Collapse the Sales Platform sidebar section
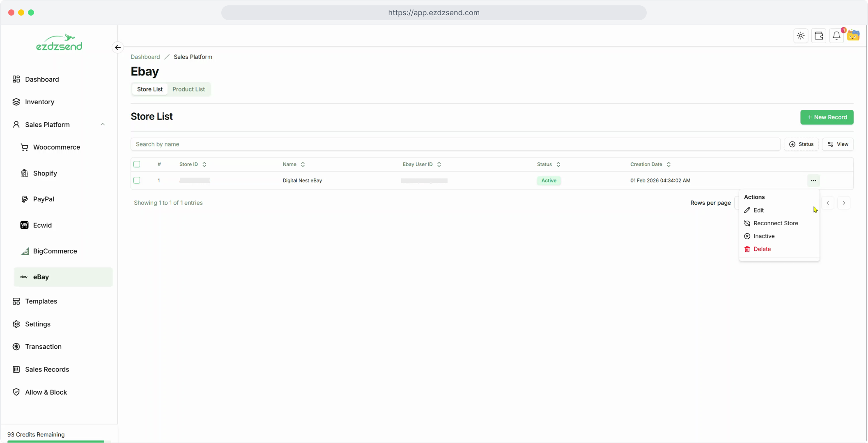Screen dimensions: 868x443 (103, 124)
